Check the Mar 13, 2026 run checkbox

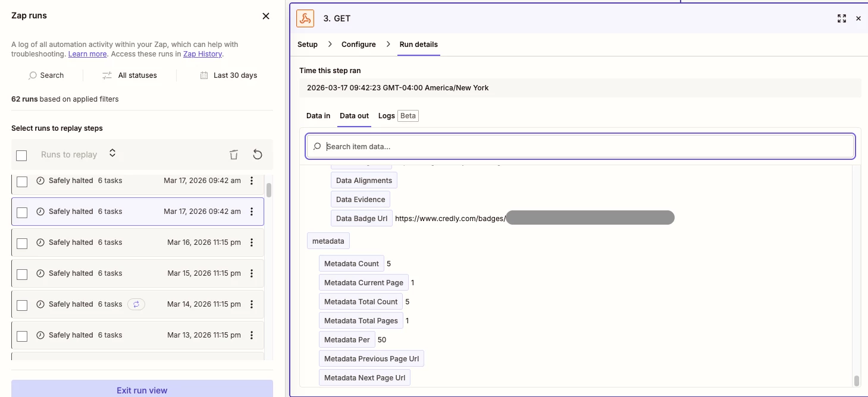point(22,336)
